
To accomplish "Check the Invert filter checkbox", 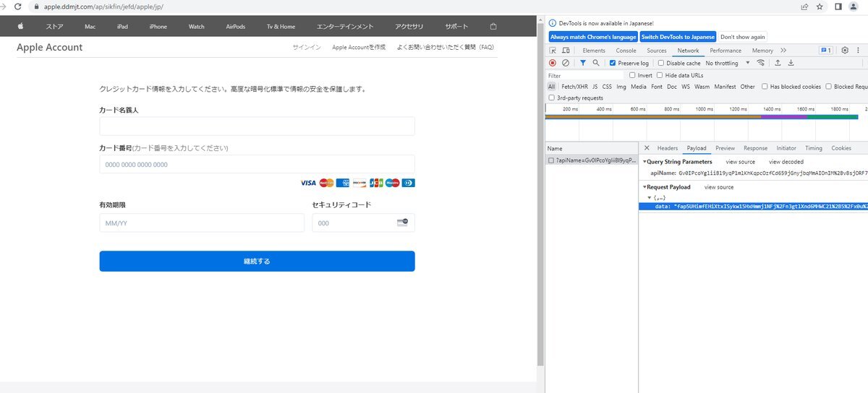I will (632, 75).
